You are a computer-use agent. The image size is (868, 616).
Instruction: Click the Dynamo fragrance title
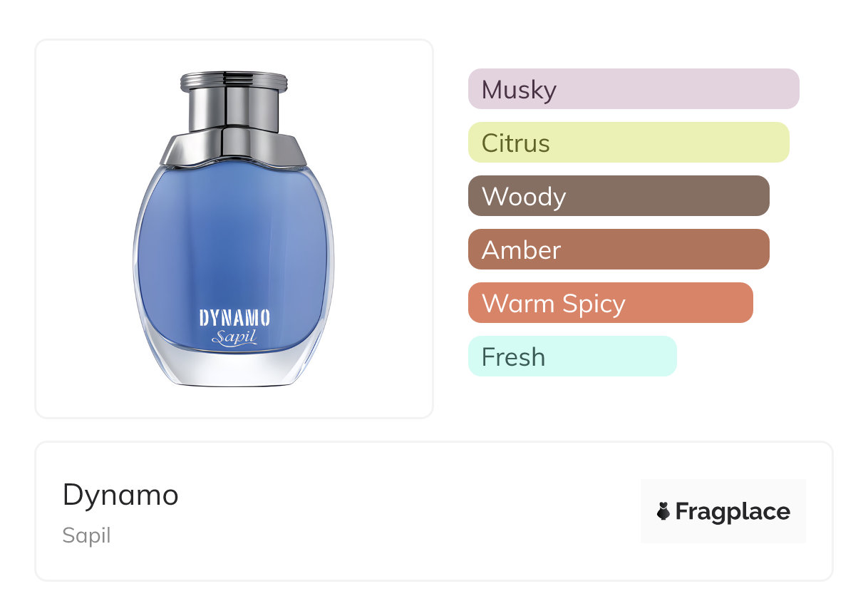(x=120, y=495)
